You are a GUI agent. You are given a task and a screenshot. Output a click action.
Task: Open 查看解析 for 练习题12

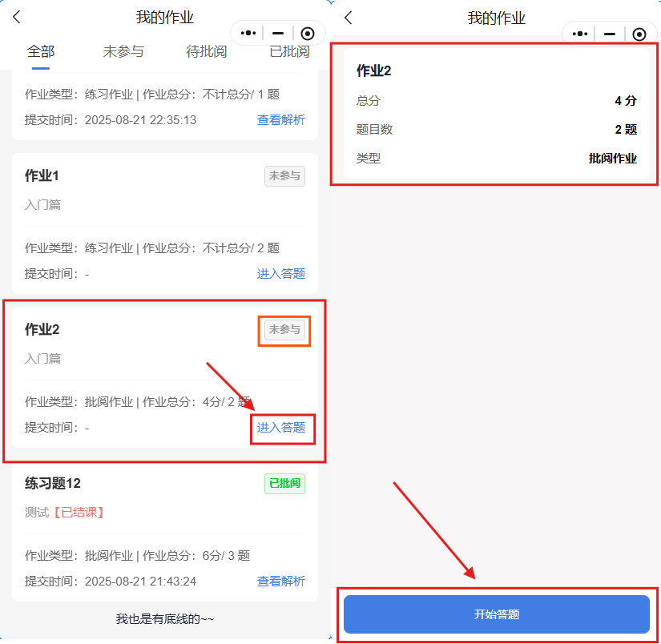click(x=280, y=581)
